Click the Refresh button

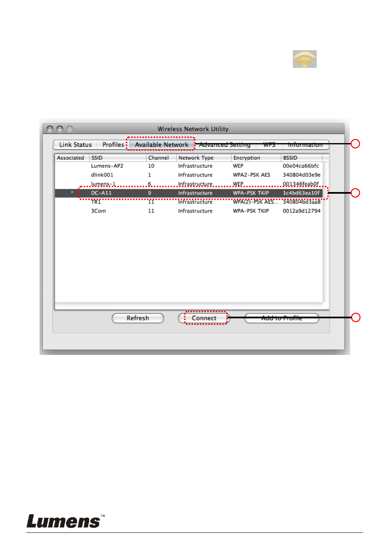click(138, 318)
